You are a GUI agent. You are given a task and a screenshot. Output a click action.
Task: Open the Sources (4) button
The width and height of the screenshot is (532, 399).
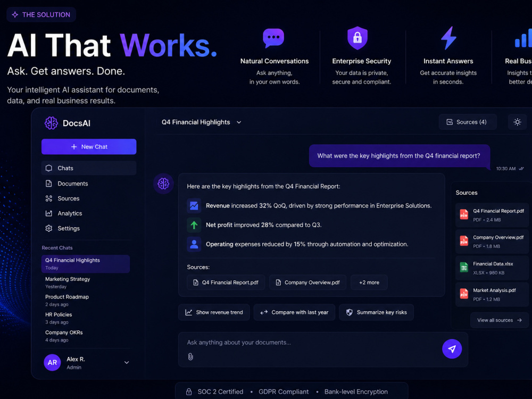click(468, 122)
